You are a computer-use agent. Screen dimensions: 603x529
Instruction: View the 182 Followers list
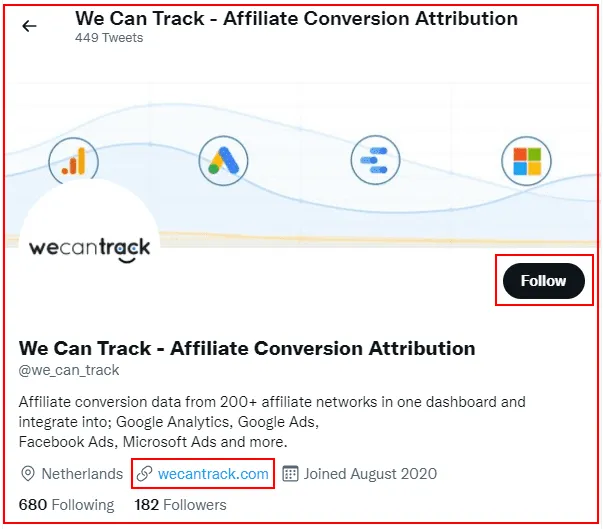(180, 504)
